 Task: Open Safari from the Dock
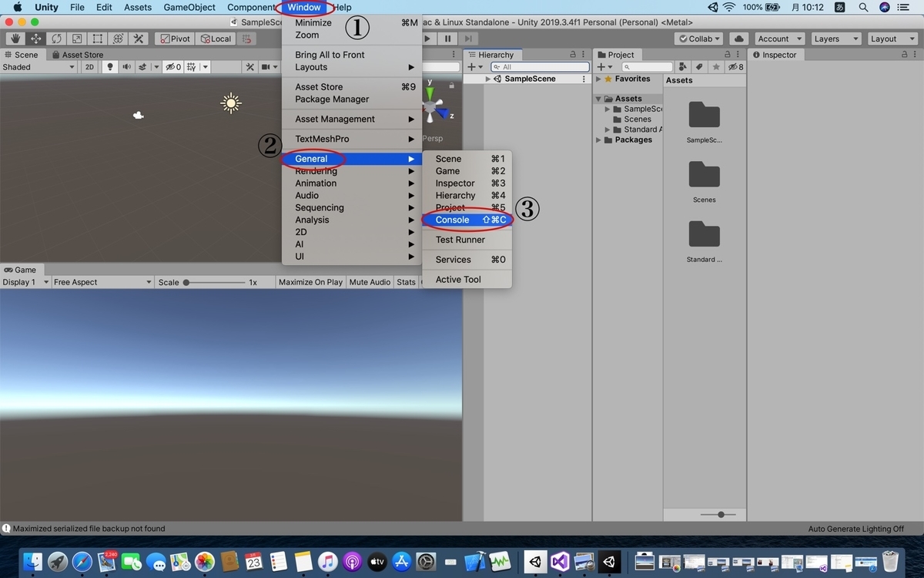[82, 562]
